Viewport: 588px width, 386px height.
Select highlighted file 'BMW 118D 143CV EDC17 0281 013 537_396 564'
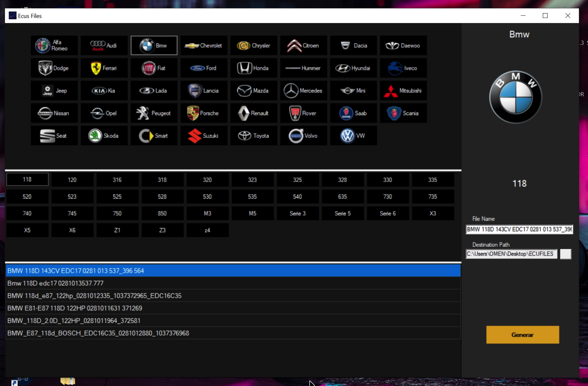(x=233, y=270)
